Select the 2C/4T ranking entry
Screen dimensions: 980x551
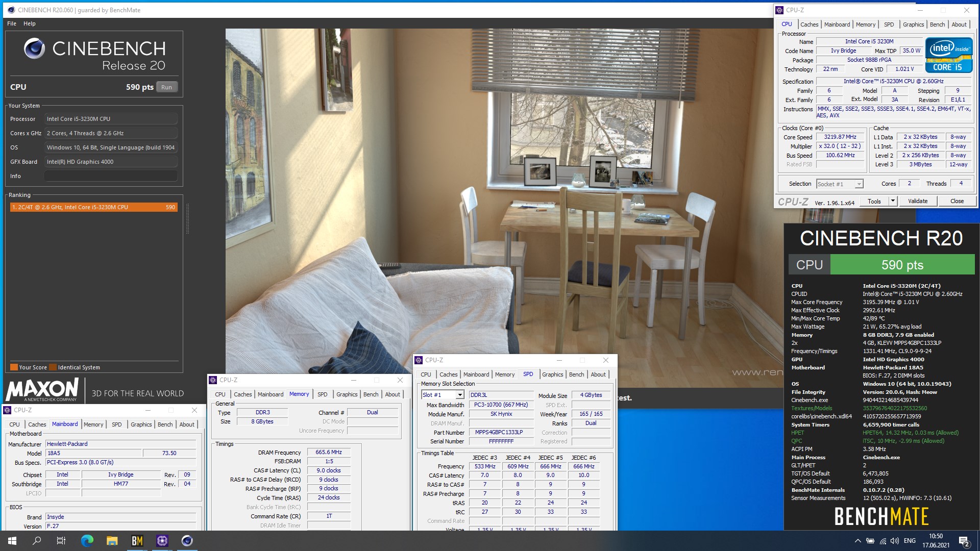(94, 207)
